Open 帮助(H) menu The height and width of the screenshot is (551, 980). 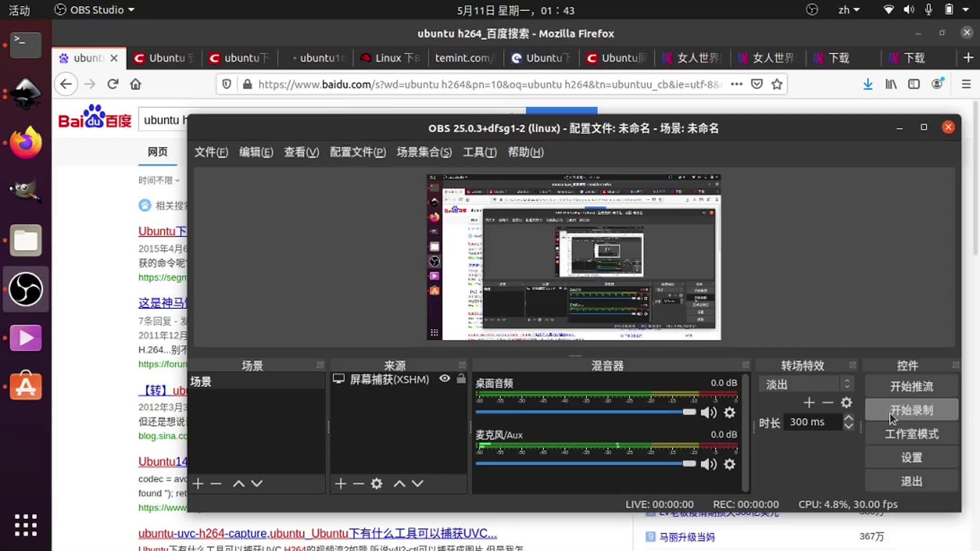point(526,152)
